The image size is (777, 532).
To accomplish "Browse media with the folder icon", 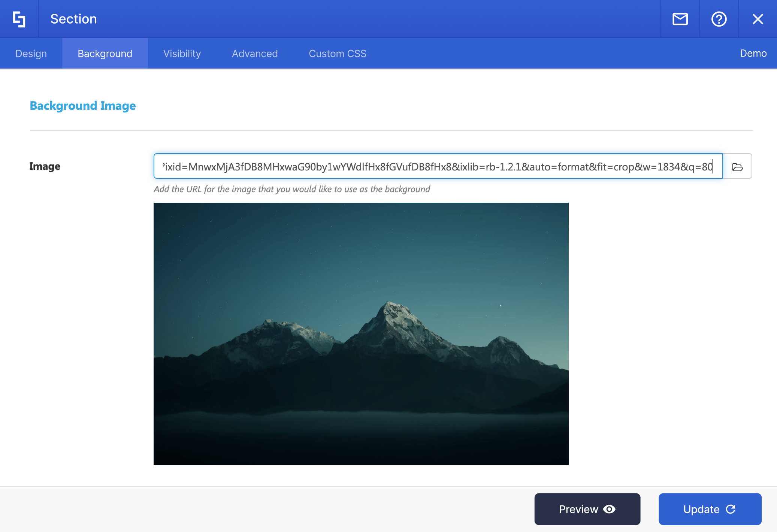I will [737, 167].
